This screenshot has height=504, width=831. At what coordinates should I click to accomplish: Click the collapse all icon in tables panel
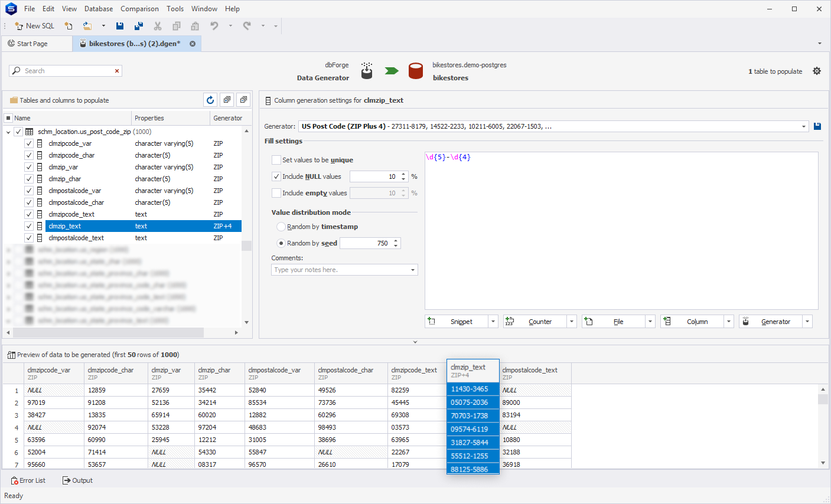(x=243, y=100)
